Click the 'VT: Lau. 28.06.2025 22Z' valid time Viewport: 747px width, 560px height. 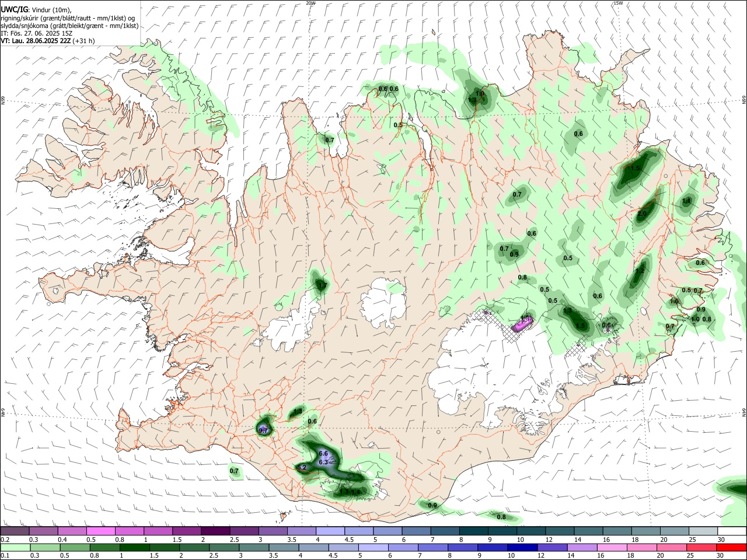(x=36, y=41)
